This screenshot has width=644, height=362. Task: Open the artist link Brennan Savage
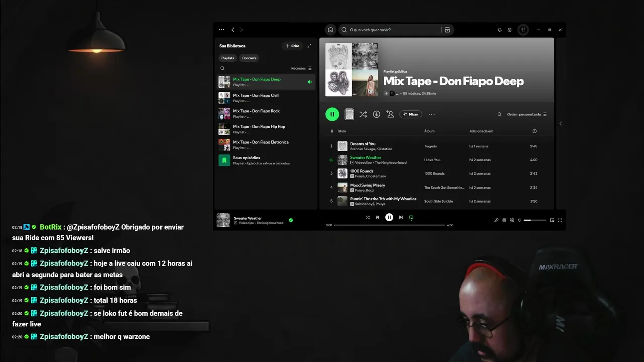coord(362,149)
